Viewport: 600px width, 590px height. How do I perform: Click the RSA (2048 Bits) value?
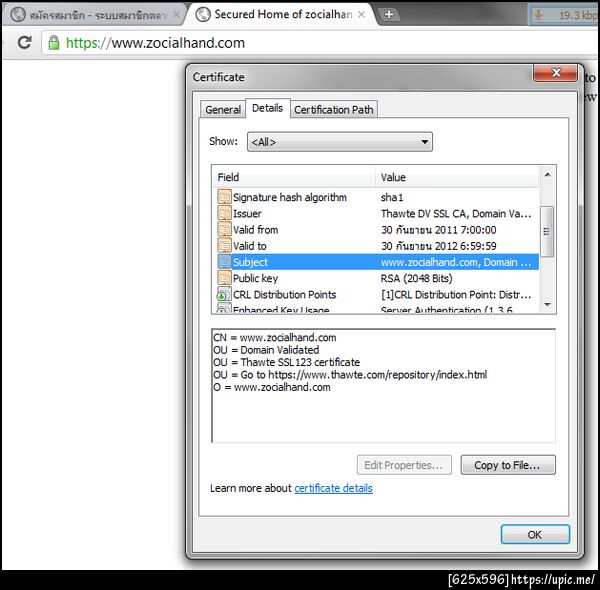416,278
